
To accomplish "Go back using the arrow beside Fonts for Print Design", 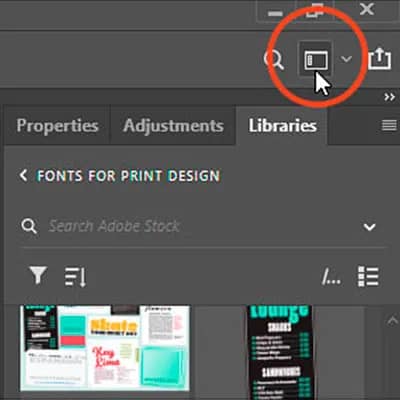I will tap(23, 175).
